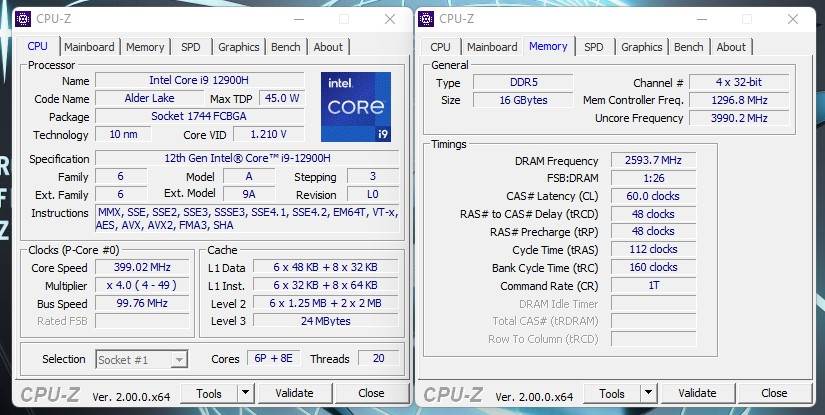Click Close button in left CPU-Z window
Screen dimensions: 825x415
click(x=371, y=393)
